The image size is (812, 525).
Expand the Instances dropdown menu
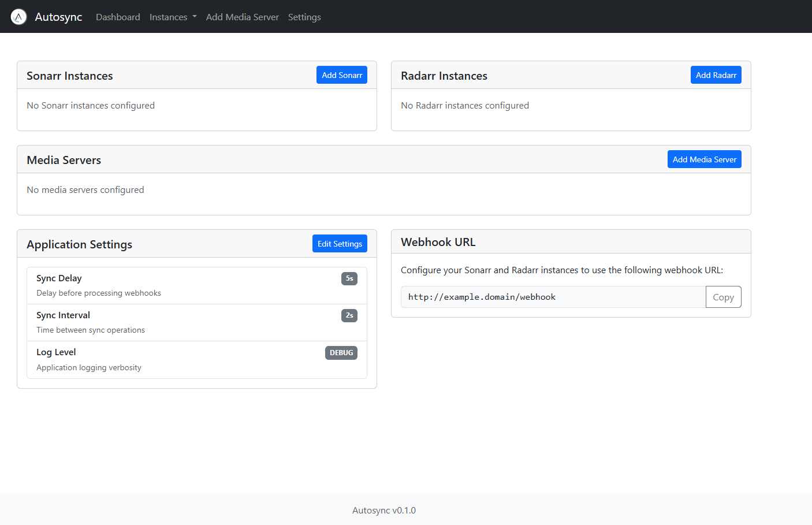[173, 17]
